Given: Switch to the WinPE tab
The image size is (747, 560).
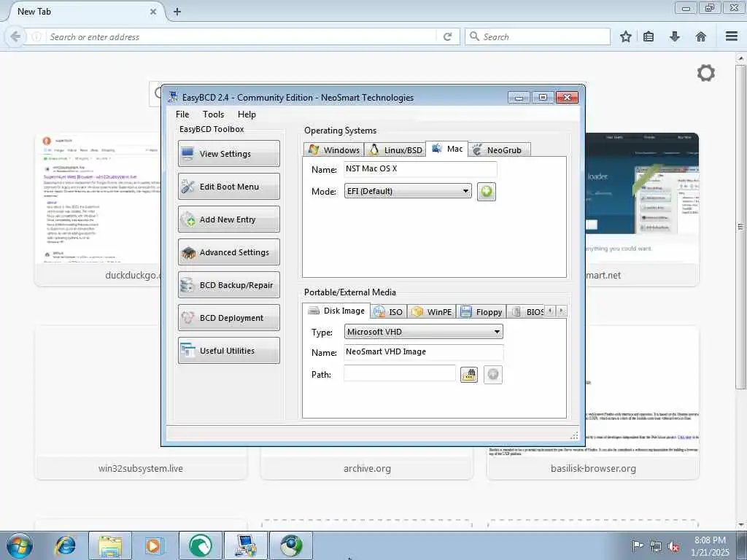Looking at the screenshot, I should coord(432,311).
